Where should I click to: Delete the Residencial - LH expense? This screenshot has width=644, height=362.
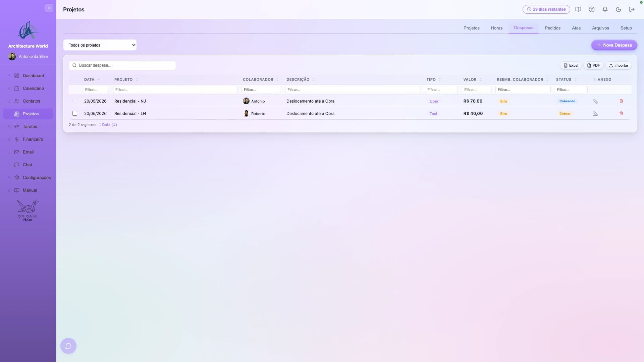point(621,113)
